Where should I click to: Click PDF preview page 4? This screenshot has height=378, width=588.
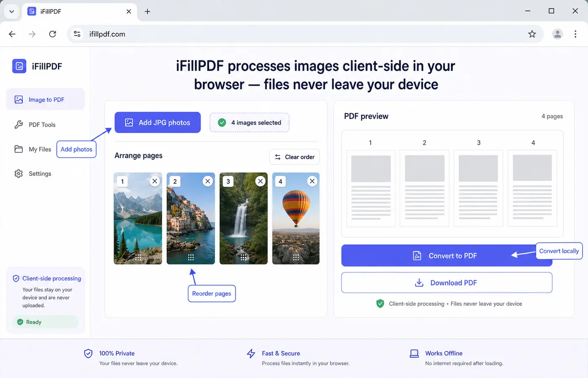click(x=533, y=188)
